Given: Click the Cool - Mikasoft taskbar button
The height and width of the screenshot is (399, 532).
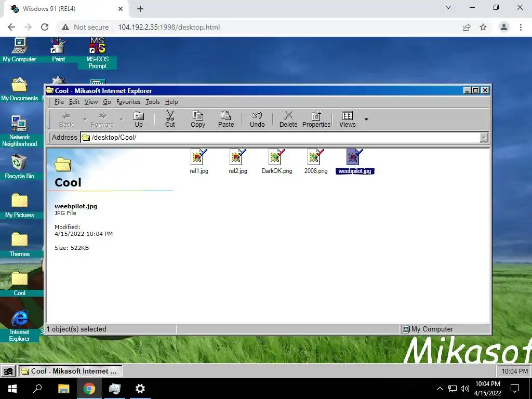Looking at the screenshot, I should coord(70,371).
